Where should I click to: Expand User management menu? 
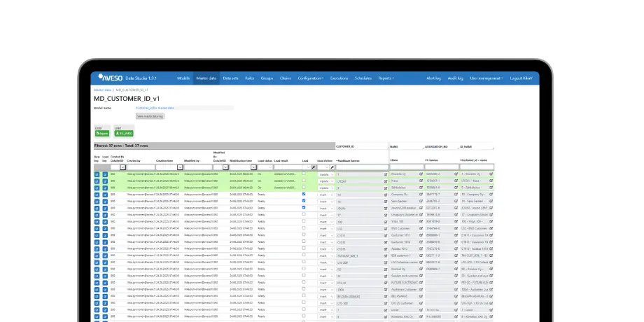click(x=486, y=78)
